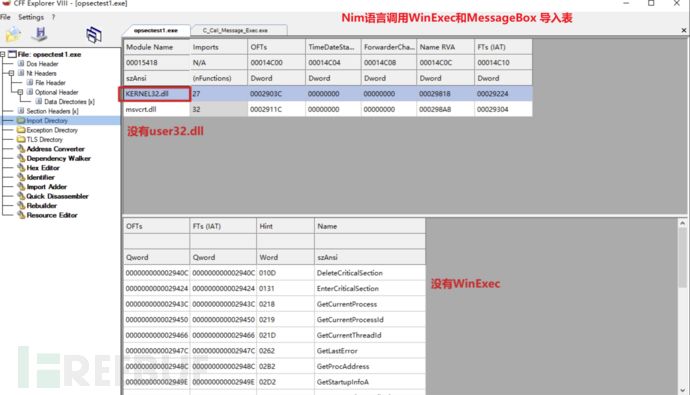
Task: Select the msvcrt.dll module row
Action: point(328,109)
